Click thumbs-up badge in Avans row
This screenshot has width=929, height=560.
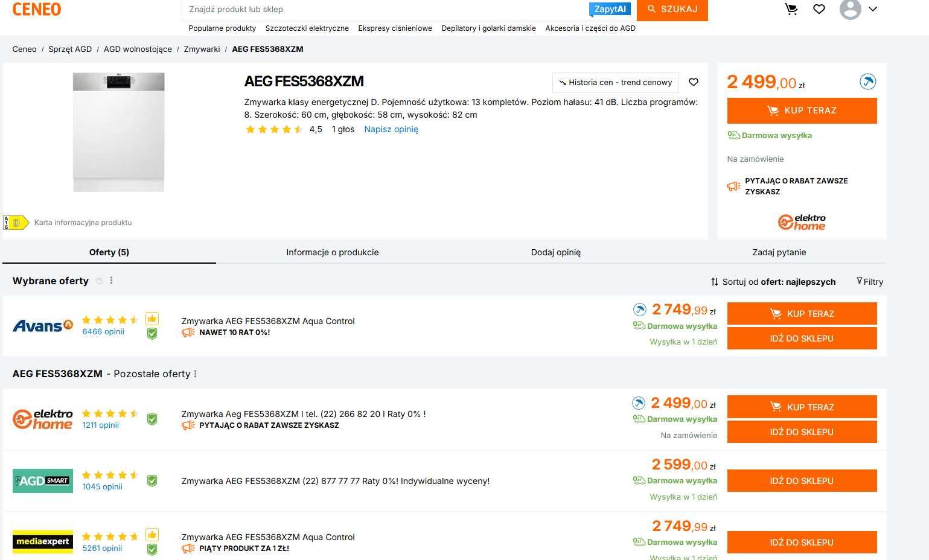tap(152, 318)
